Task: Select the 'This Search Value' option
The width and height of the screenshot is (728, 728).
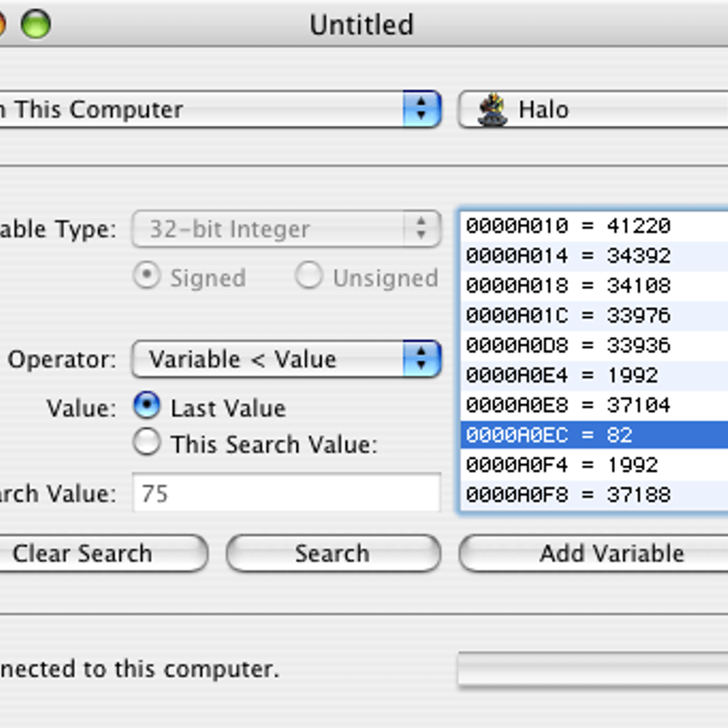Action: (x=147, y=443)
